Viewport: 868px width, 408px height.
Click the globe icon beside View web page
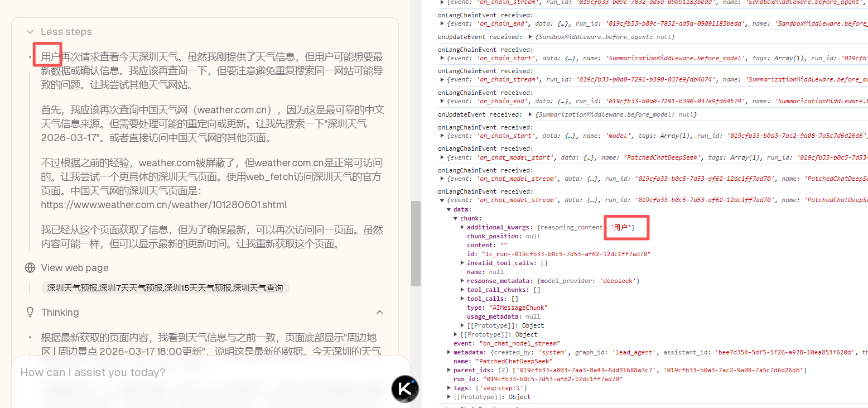coord(30,268)
